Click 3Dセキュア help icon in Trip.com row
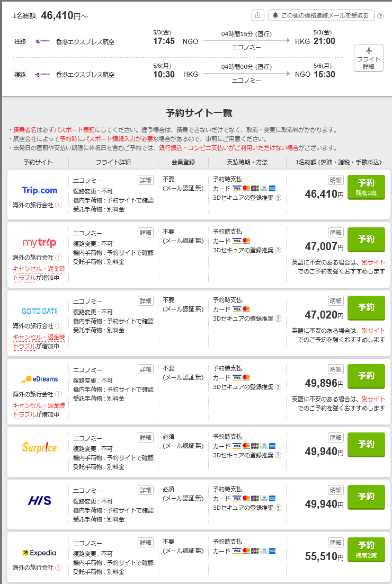This screenshot has width=392, height=584. (278, 197)
